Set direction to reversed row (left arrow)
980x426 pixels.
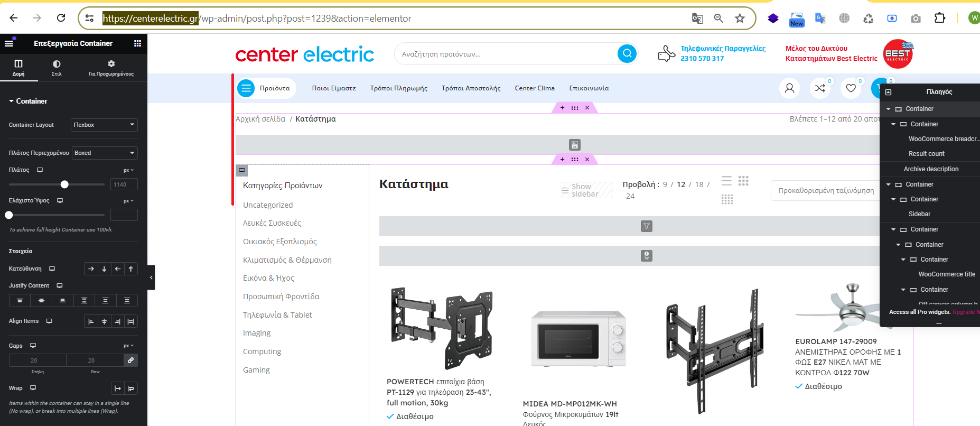[118, 269]
